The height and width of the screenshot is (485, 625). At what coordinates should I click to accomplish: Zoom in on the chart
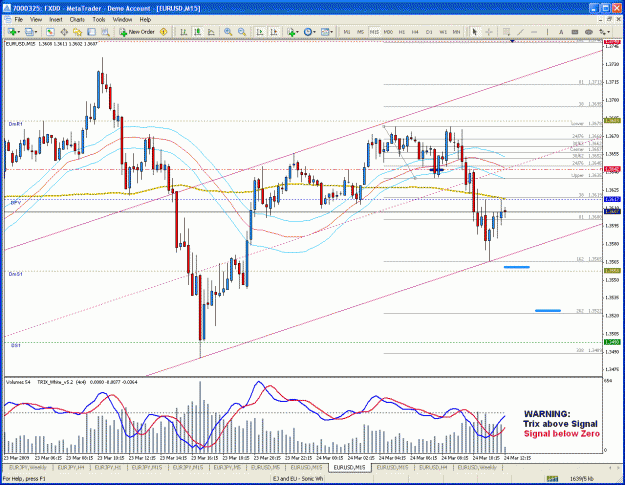tap(228, 32)
